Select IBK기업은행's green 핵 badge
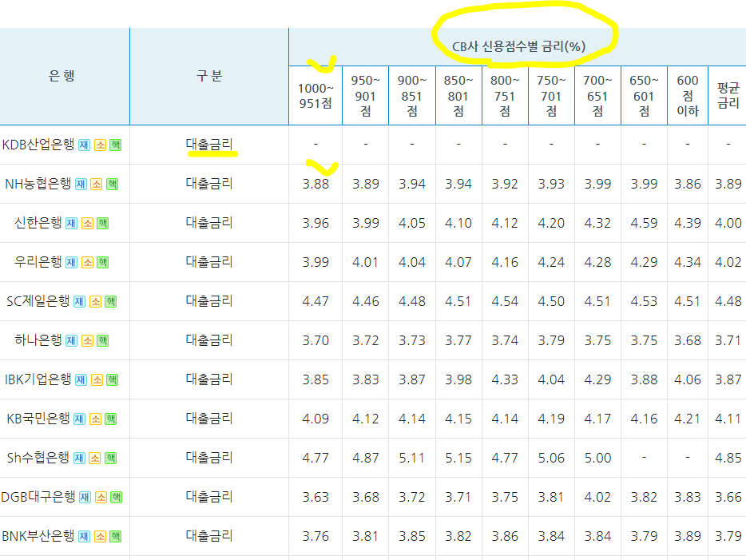 tap(113, 379)
